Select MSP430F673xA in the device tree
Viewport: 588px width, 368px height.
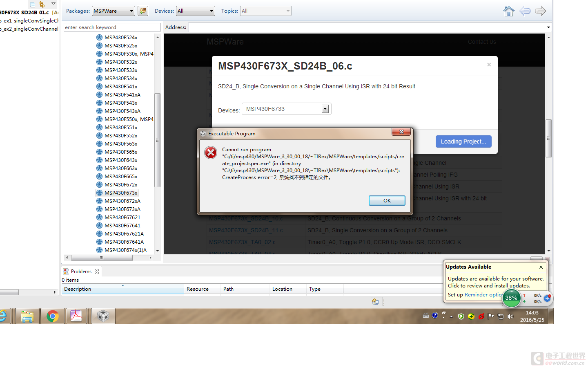122,209
